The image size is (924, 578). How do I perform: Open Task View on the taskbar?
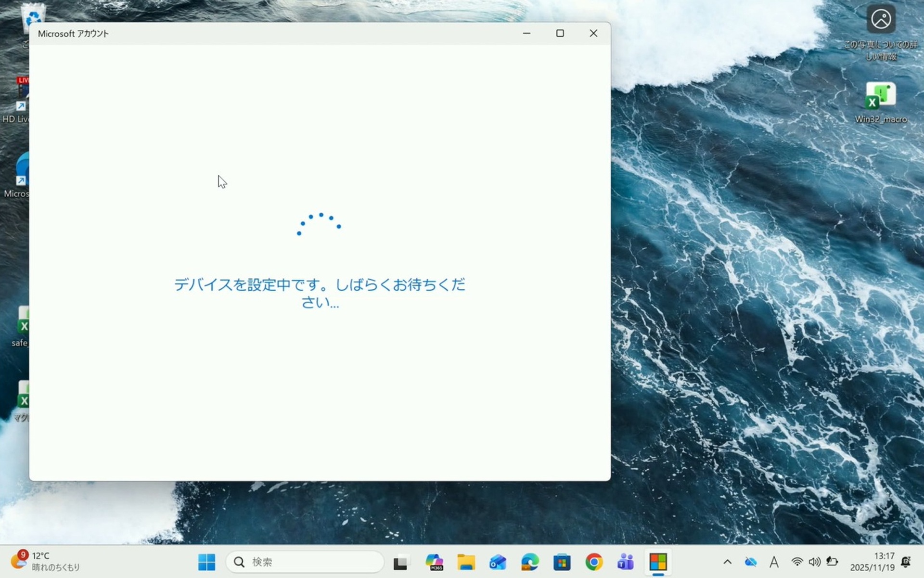[401, 562]
